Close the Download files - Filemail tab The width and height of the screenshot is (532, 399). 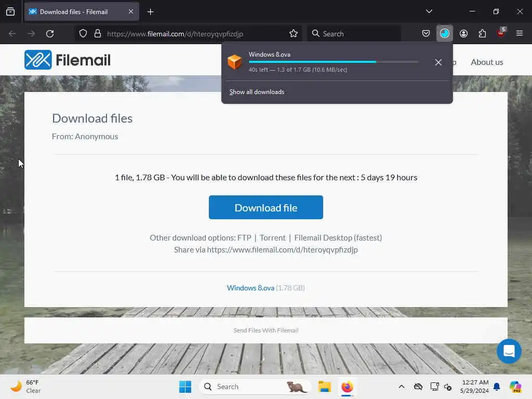click(130, 11)
